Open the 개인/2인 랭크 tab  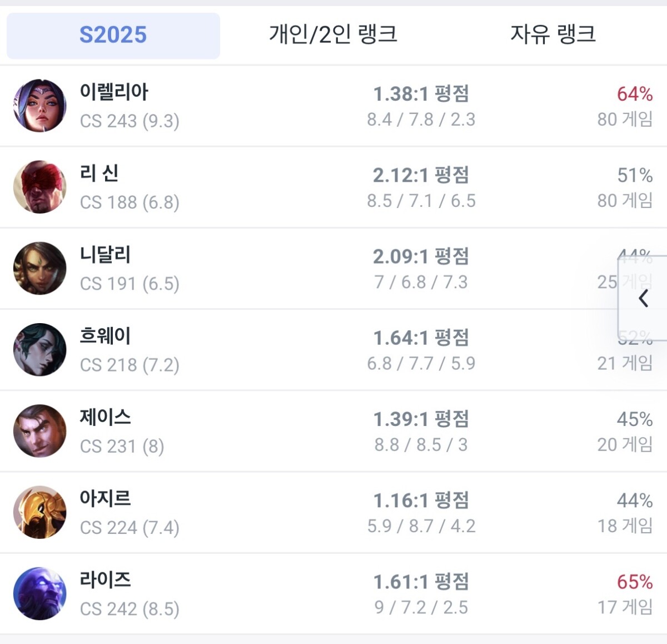[333, 34]
